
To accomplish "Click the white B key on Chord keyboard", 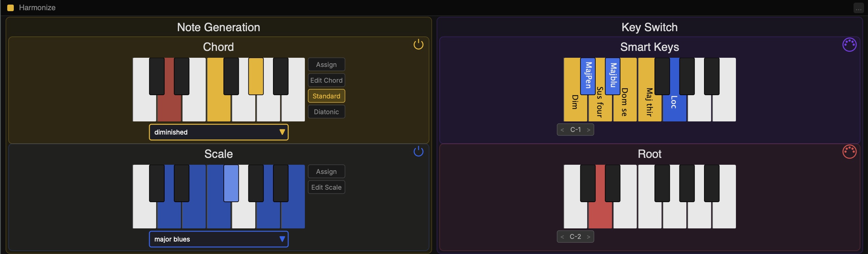I will click(x=293, y=108).
